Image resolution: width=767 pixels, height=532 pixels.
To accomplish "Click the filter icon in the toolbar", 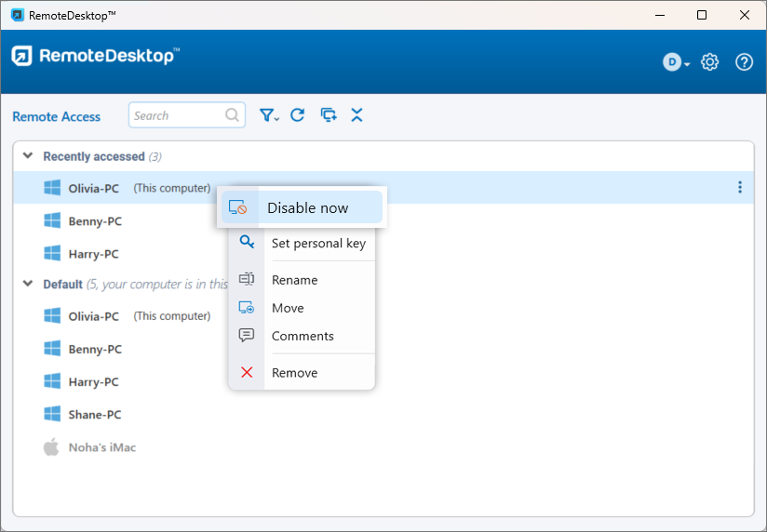I will tap(268, 115).
